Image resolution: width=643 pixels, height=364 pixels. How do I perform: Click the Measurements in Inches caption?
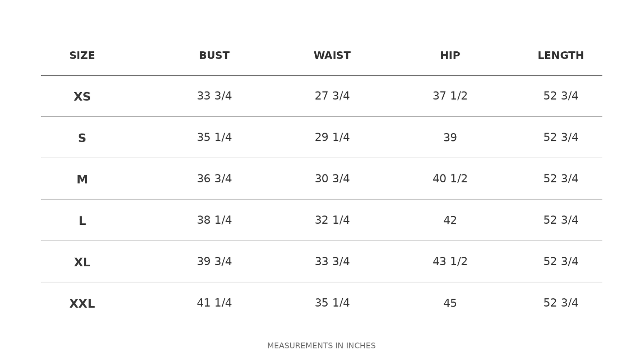[321, 346]
